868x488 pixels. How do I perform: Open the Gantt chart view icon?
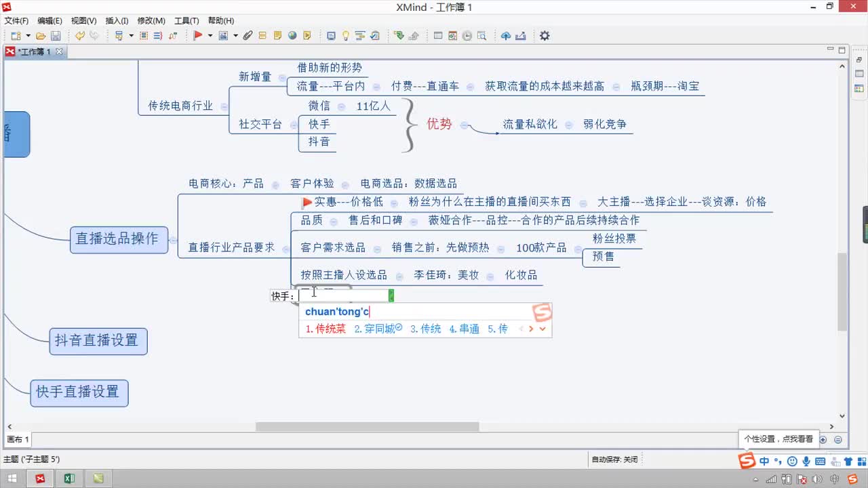(x=360, y=35)
